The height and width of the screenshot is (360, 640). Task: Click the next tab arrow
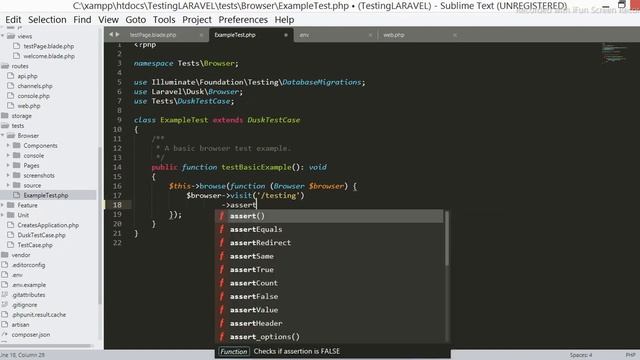[x=118, y=35]
